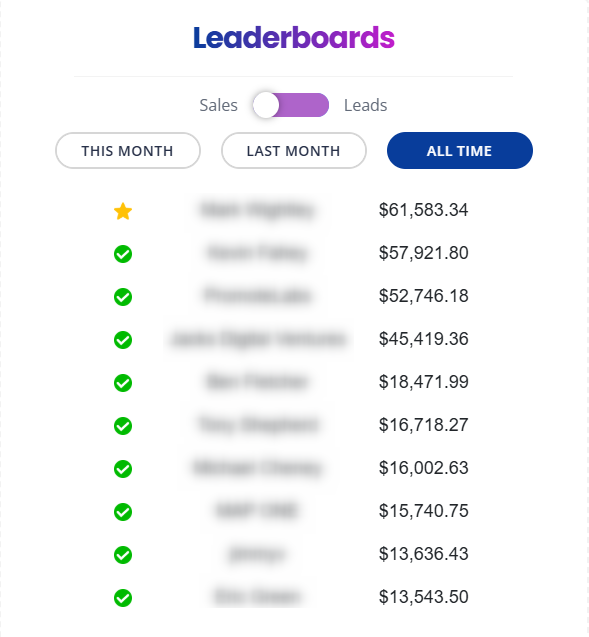This screenshot has width=589, height=637.
Task: Click green checkmark beside $16,718.27
Action: click(x=123, y=426)
